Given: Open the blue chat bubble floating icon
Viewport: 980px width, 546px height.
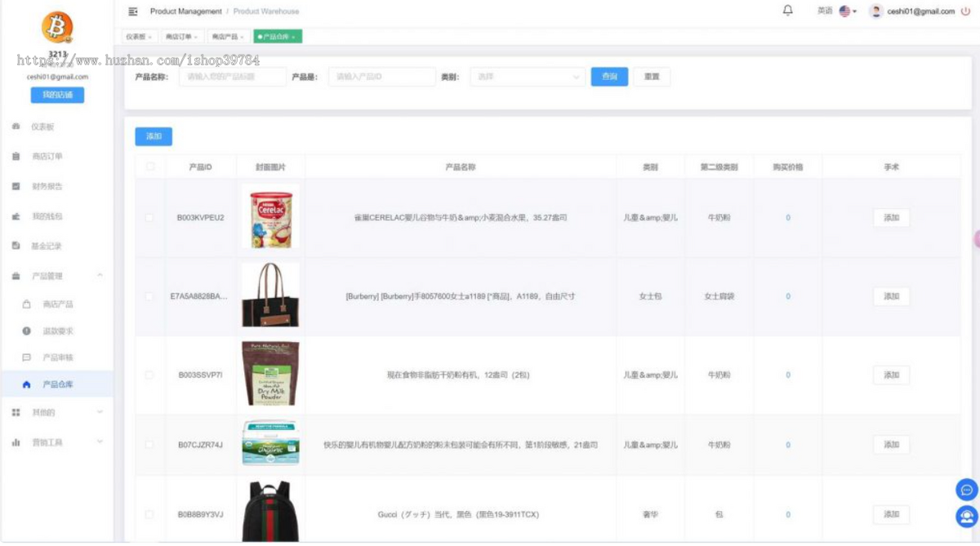Looking at the screenshot, I should 967,490.
